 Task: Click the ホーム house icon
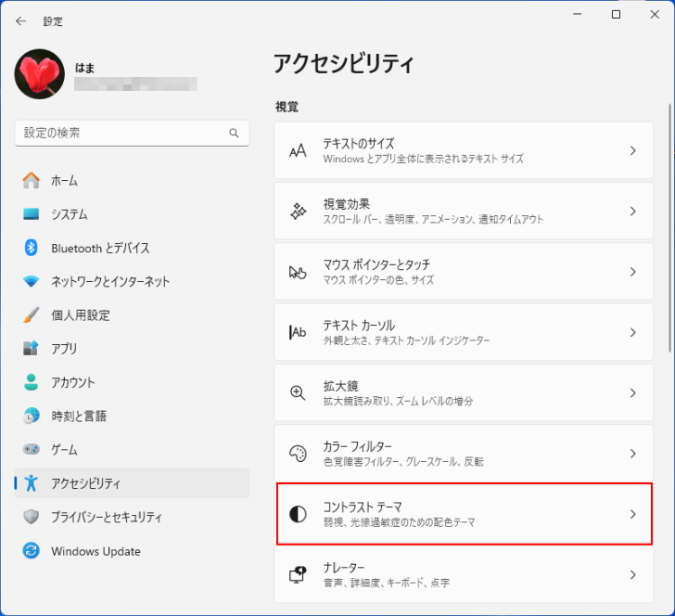pyautogui.click(x=31, y=181)
